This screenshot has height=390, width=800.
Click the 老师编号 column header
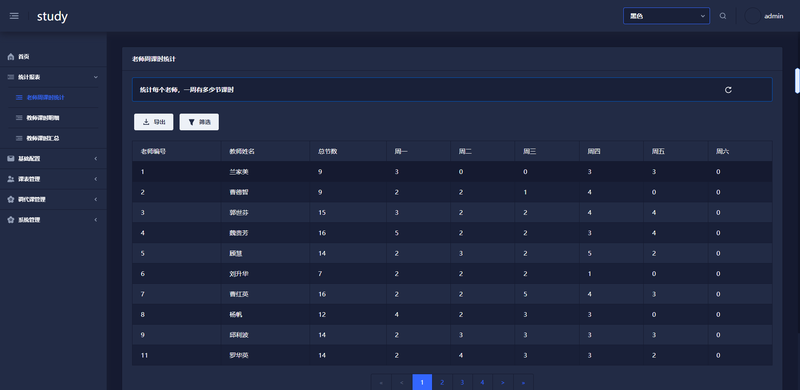coord(153,152)
